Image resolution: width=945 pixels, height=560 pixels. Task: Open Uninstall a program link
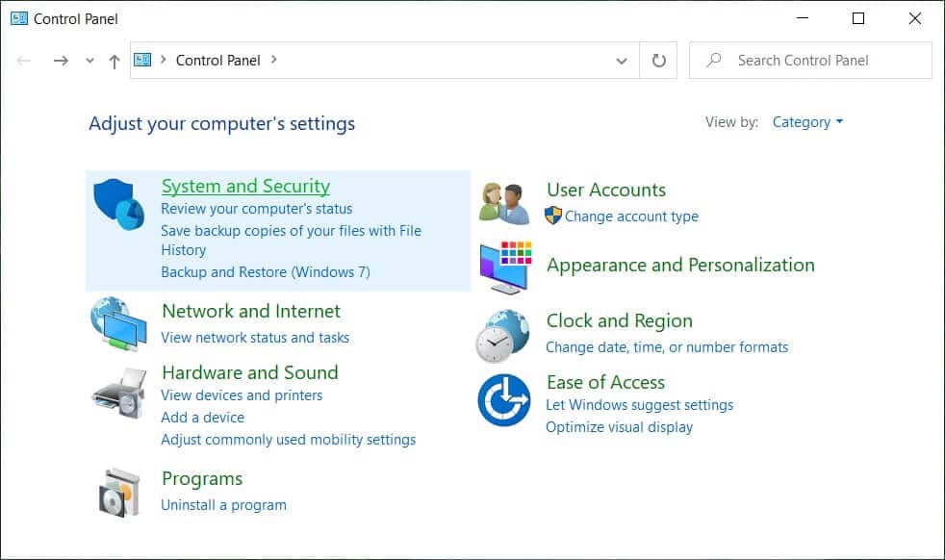tap(223, 504)
